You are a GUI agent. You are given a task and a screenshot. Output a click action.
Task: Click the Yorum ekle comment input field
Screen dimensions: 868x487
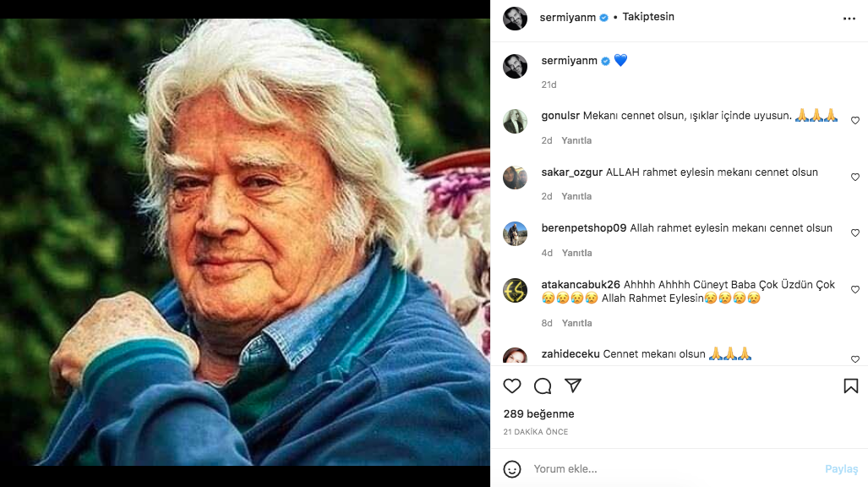[592, 468]
